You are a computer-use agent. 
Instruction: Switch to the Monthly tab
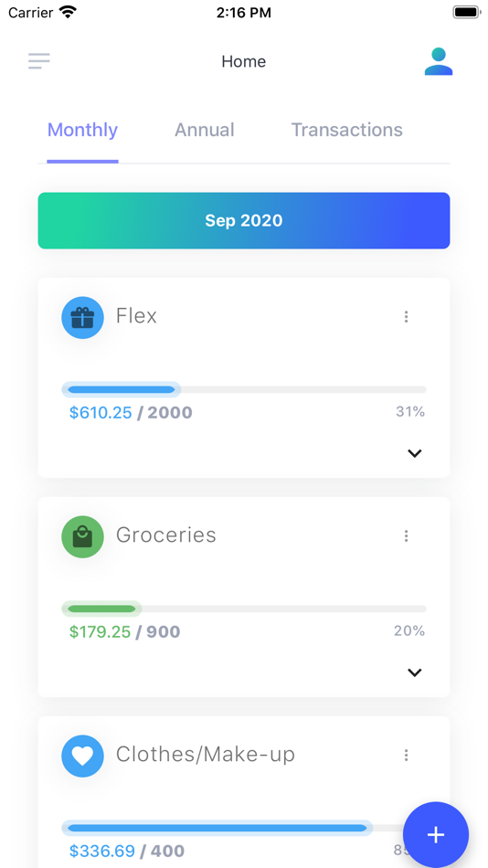(x=82, y=130)
